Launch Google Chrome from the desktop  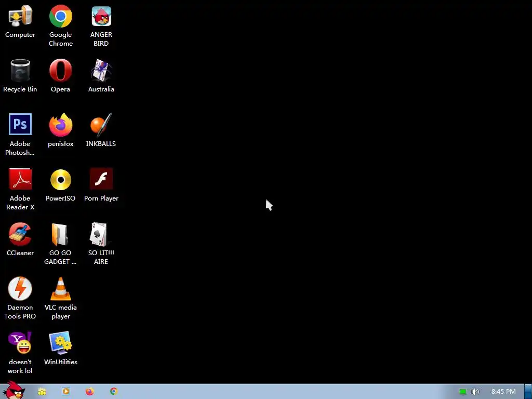[60, 26]
